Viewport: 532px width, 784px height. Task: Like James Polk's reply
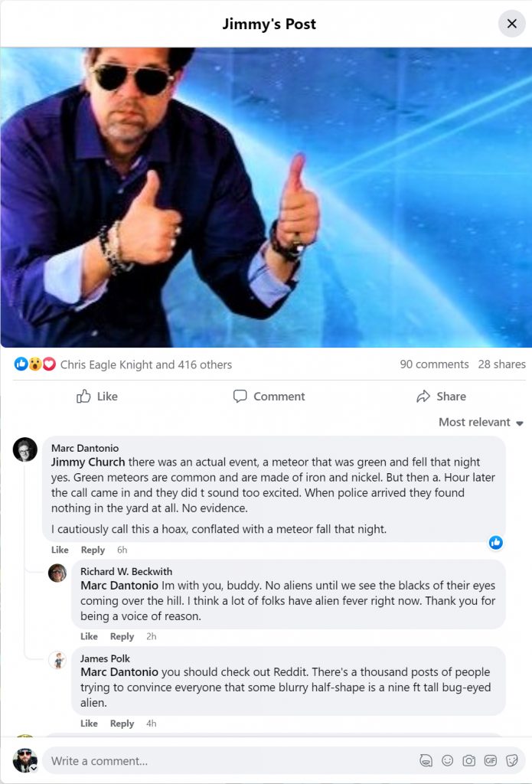[89, 724]
